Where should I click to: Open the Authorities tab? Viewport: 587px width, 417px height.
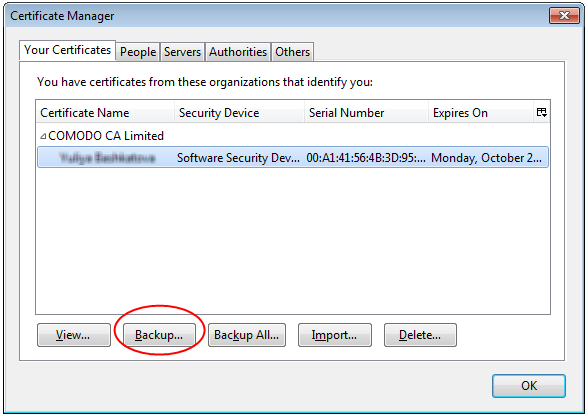tap(238, 52)
